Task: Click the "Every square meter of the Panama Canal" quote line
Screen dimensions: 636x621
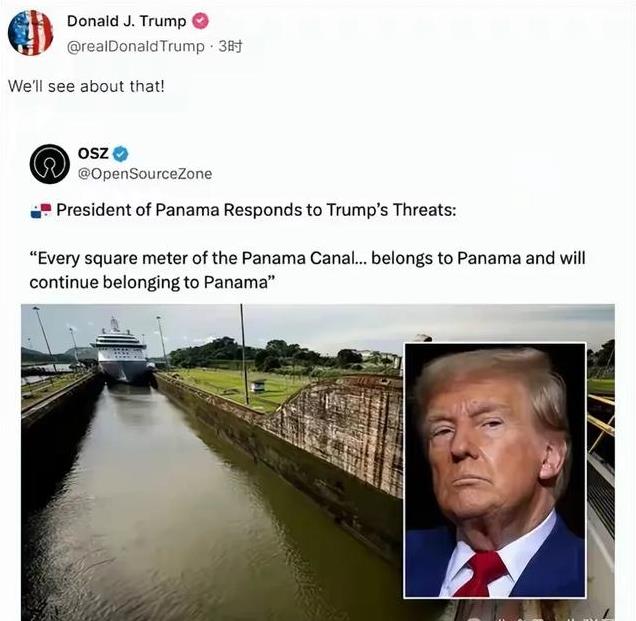Action: 307,258
